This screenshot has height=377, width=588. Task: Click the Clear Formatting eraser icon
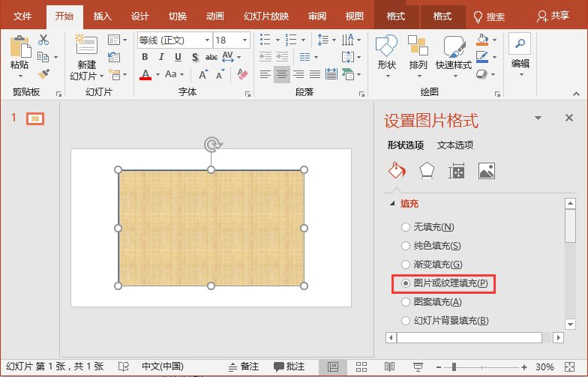(241, 74)
